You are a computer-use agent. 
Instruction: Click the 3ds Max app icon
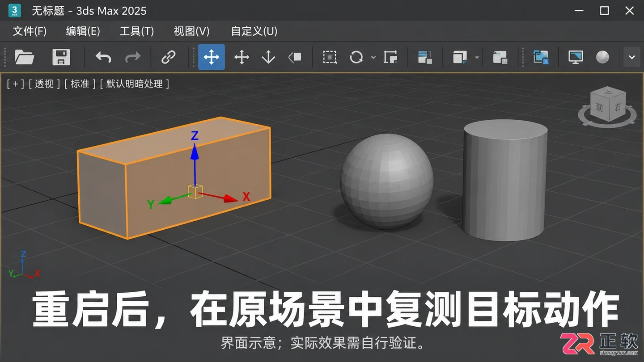click(x=15, y=10)
